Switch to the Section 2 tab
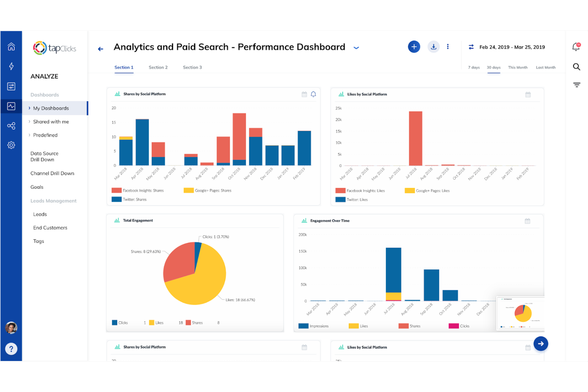 pyautogui.click(x=158, y=68)
